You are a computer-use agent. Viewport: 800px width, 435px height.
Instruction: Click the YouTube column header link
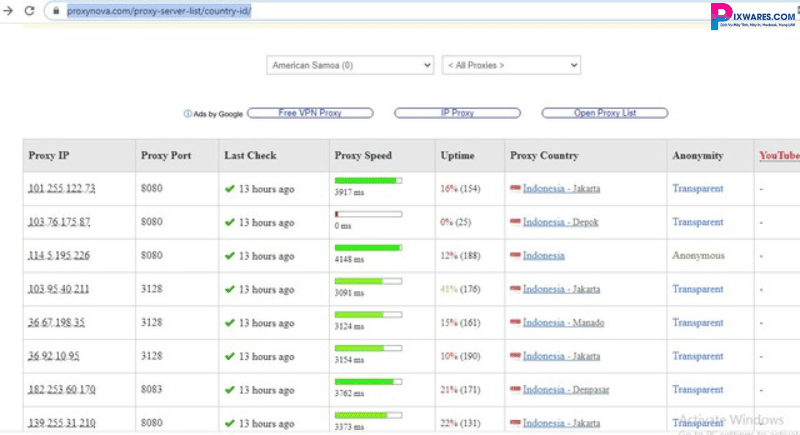tap(778, 156)
